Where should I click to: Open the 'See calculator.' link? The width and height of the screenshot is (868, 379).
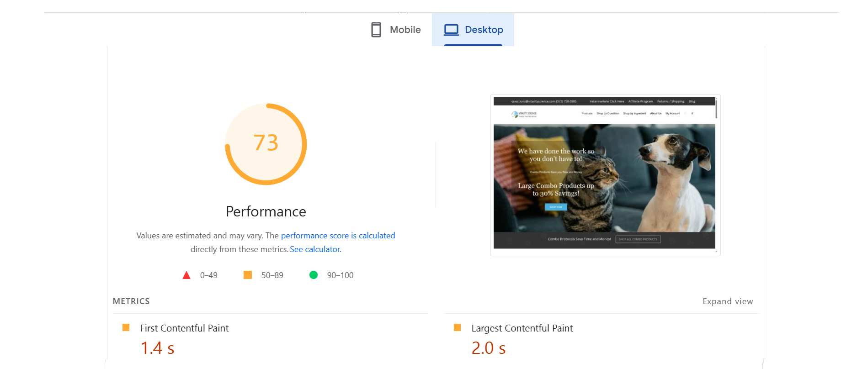pyautogui.click(x=315, y=249)
